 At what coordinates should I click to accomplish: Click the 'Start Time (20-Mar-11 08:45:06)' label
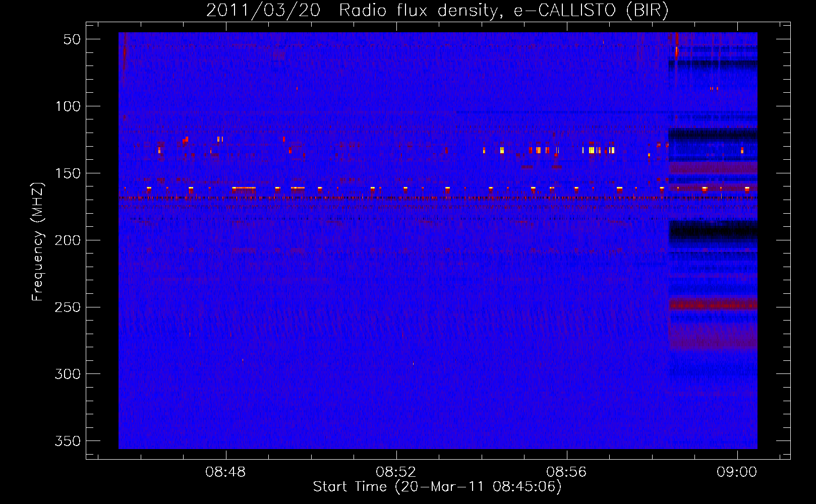click(x=437, y=487)
